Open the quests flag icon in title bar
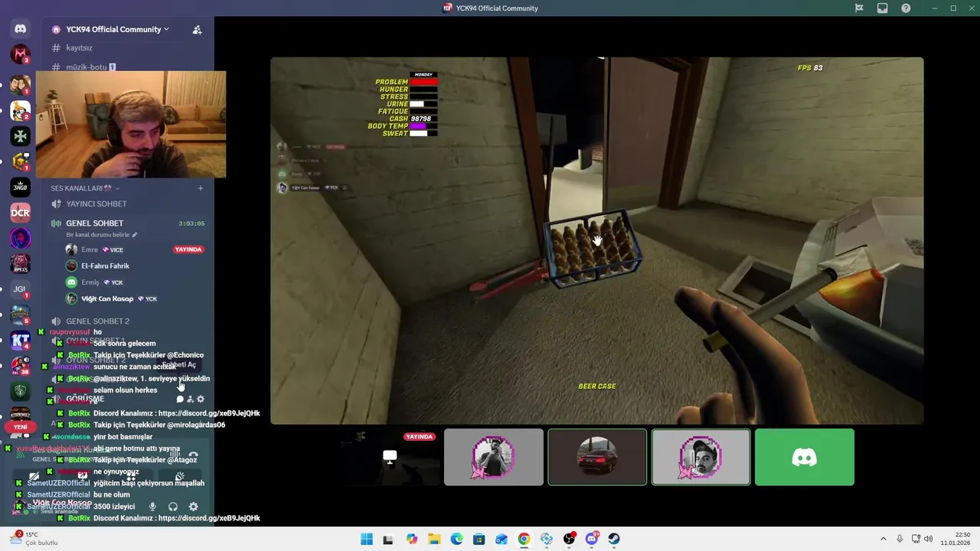 point(859,8)
